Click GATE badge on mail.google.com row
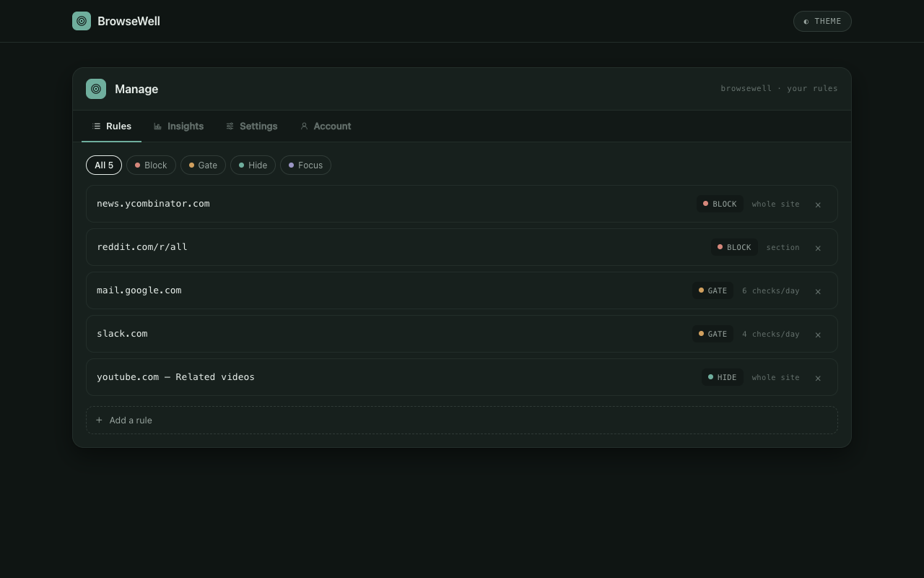Image resolution: width=924 pixels, height=578 pixels. [x=712, y=290]
